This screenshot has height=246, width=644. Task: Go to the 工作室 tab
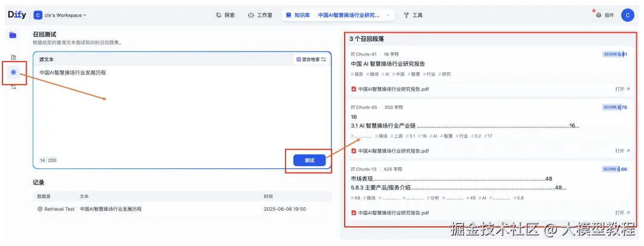[260, 15]
